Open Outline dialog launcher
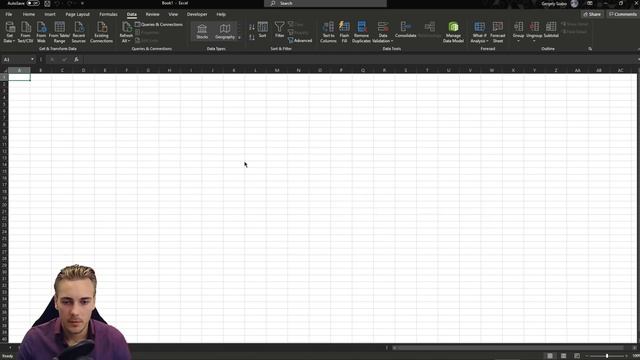 pos(590,49)
